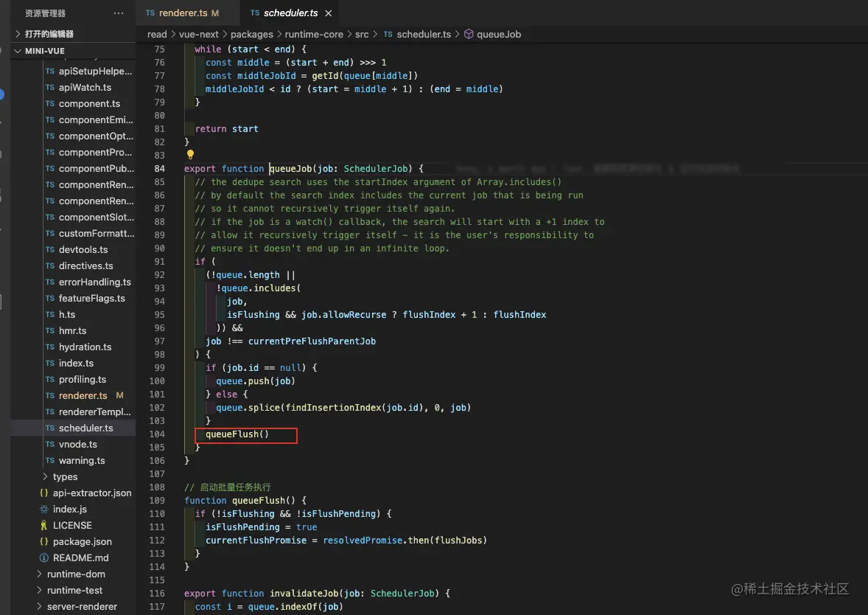Place cursor on 'return start' line
This screenshot has width=868, height=615.
pos(227,128)
